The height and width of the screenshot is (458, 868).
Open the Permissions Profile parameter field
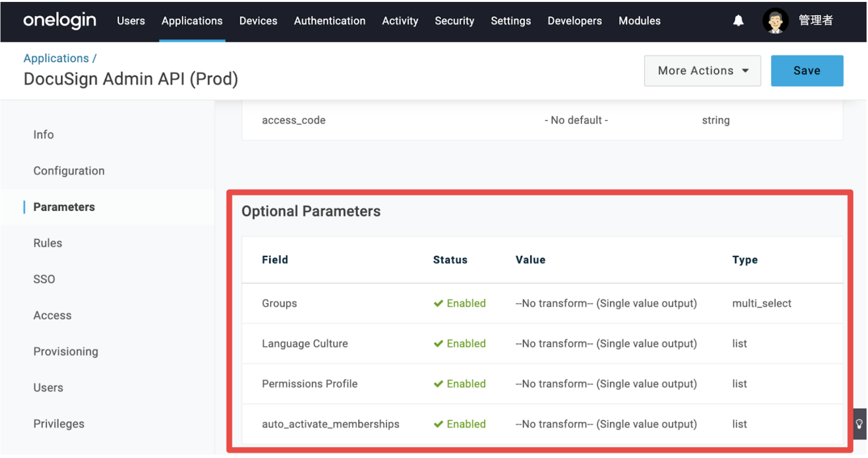[x=309, y=384]
